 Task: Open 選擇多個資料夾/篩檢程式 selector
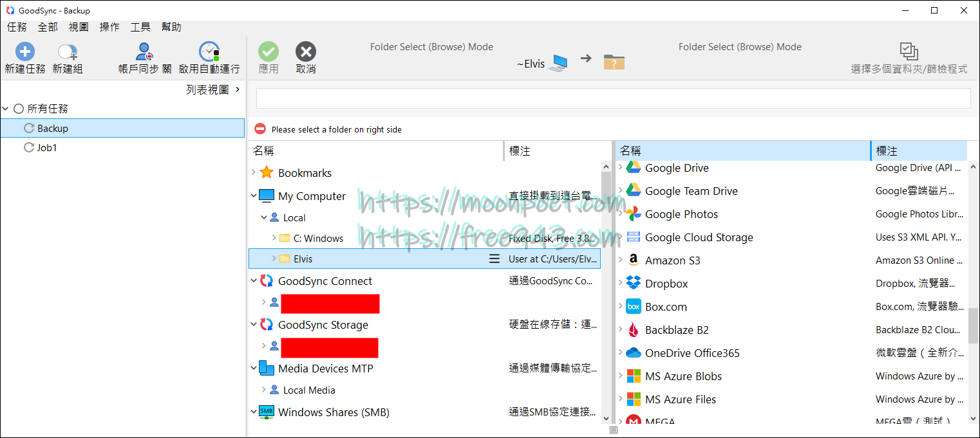point(909,57)
